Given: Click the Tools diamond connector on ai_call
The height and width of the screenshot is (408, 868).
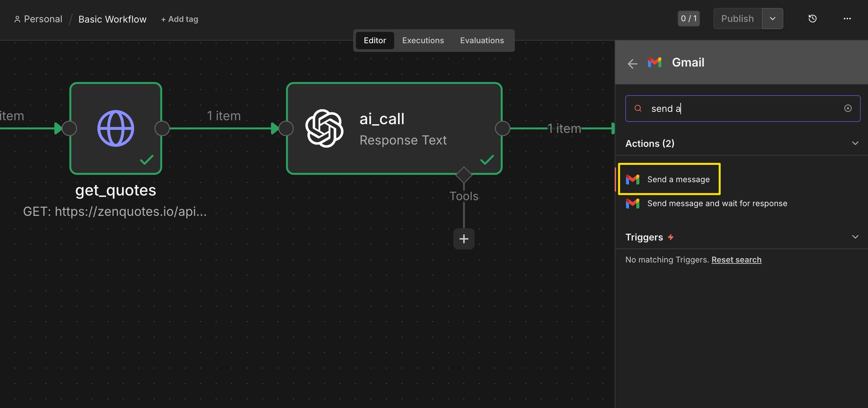Looking at the screenshot, I should pos(464,175).
